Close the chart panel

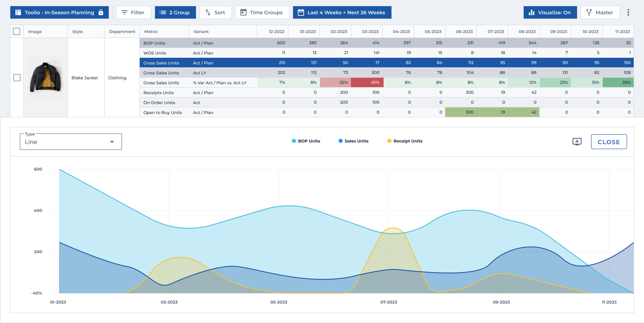608,142
